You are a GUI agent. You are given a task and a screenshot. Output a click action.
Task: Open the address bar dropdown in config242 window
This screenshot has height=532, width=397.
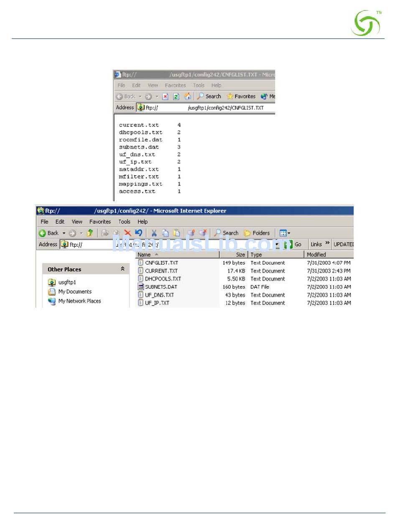tap(277, 245)
